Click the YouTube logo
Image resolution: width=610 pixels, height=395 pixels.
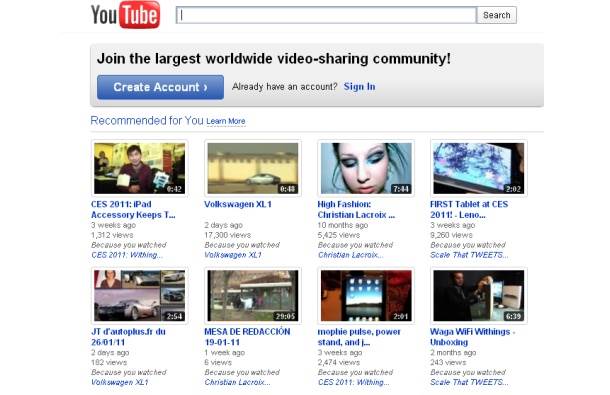click(125, 15)
